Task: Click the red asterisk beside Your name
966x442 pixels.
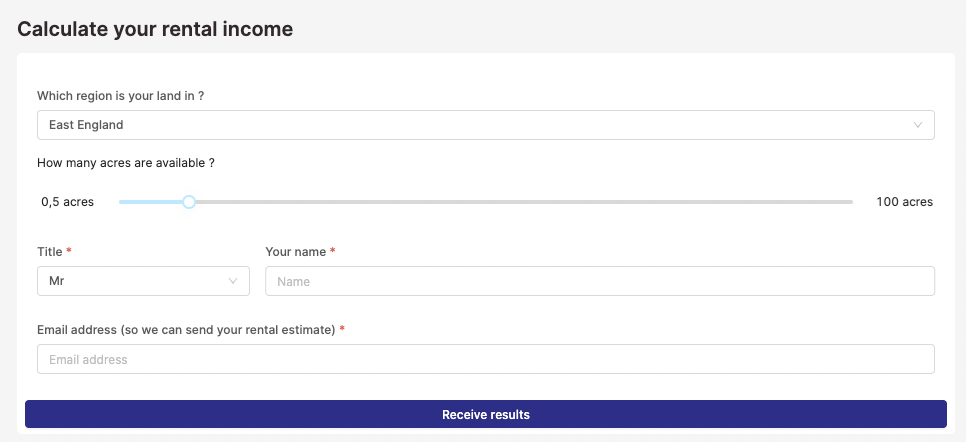Action: pos(333,252)
